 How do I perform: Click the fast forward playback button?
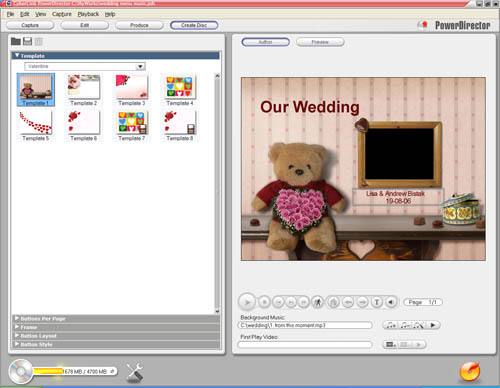click(304, 302)
